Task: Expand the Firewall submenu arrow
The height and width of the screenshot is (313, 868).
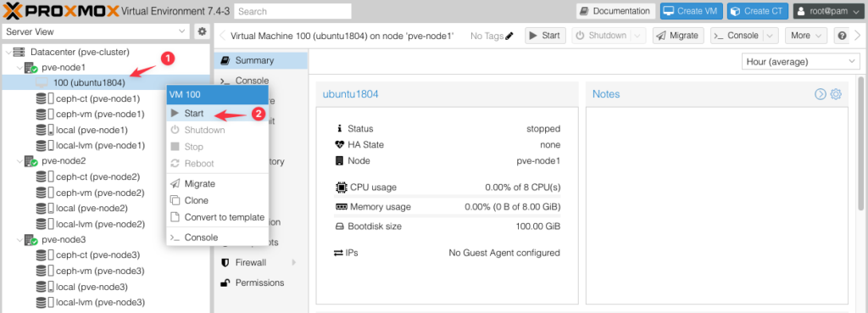Action: coord(294,262)
